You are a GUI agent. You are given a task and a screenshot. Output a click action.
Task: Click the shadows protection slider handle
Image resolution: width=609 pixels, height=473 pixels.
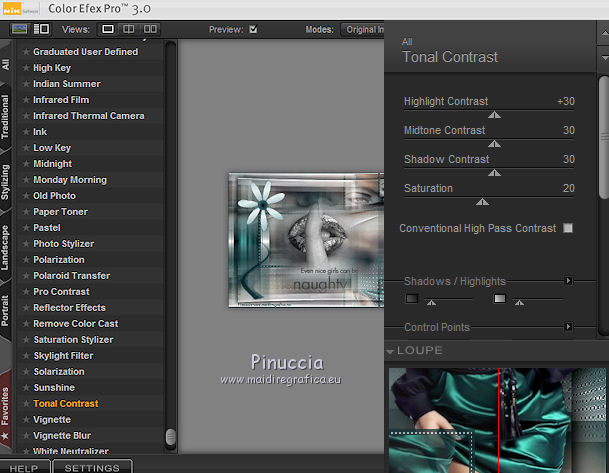click(x=431, y=303)
